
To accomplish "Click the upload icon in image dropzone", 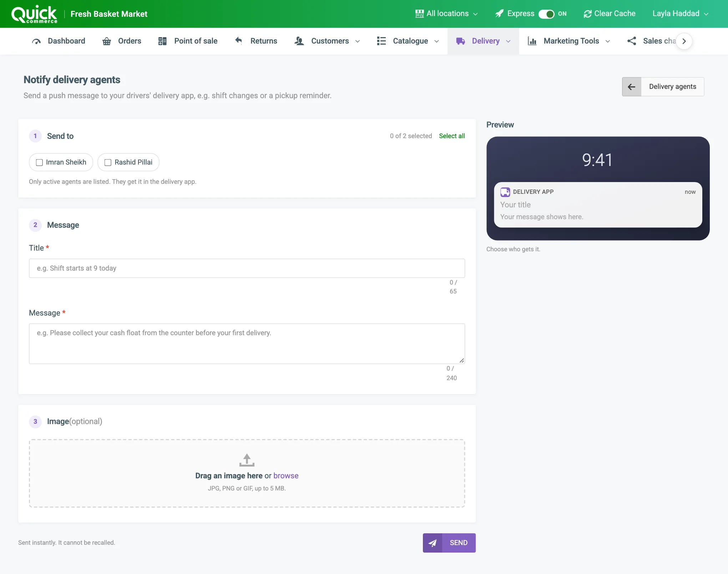I will pos(247,460).
